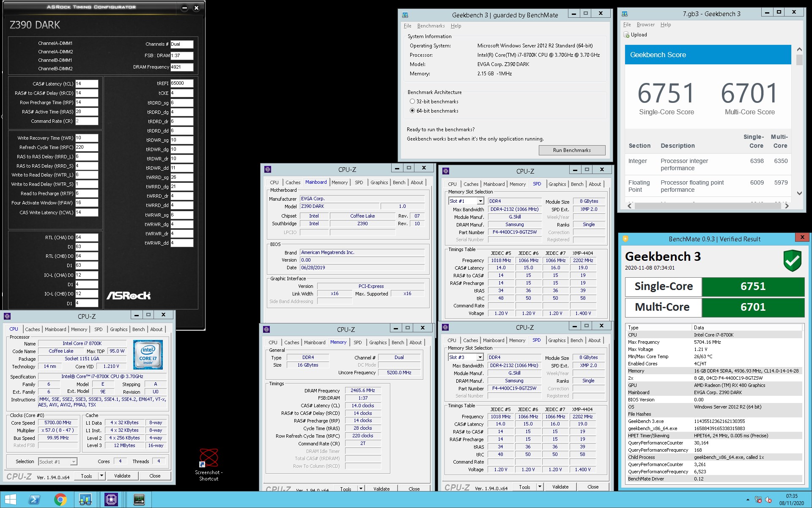Close the ASRock Timing Configurator window

pos(196,8)
